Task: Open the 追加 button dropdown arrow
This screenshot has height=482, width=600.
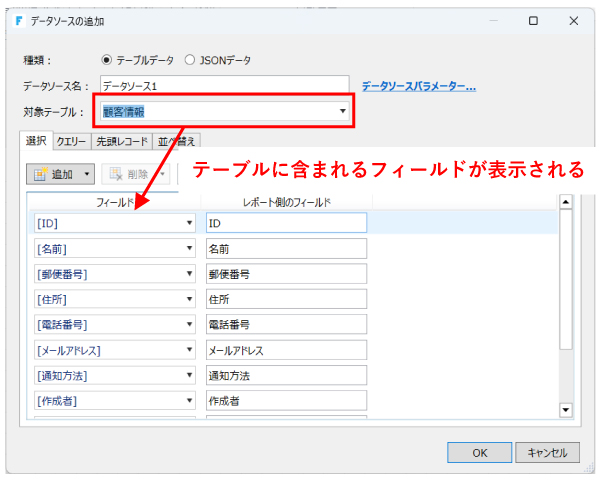Action: 88,174
